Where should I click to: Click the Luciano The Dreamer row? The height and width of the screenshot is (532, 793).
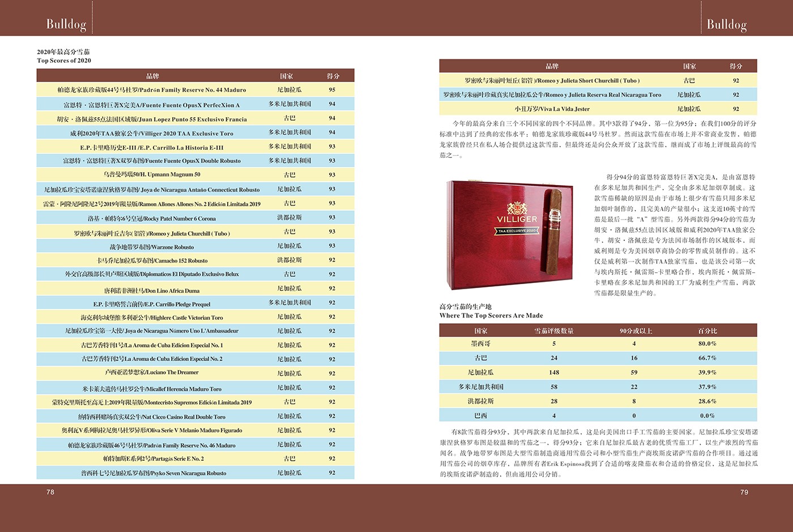click(x=195, y=373)
